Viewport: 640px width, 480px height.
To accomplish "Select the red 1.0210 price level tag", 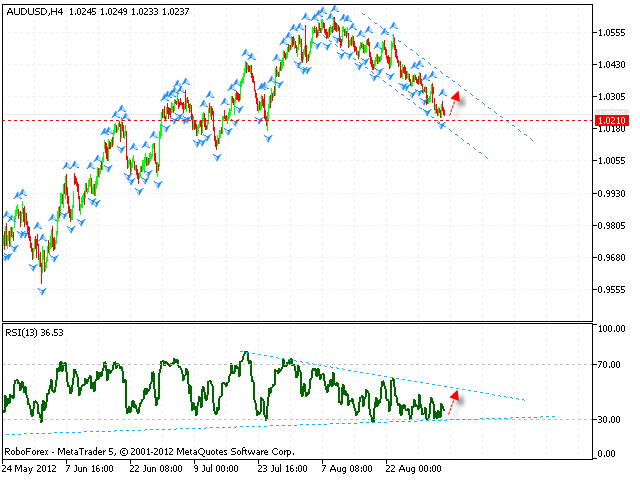I will pos(609,121).
